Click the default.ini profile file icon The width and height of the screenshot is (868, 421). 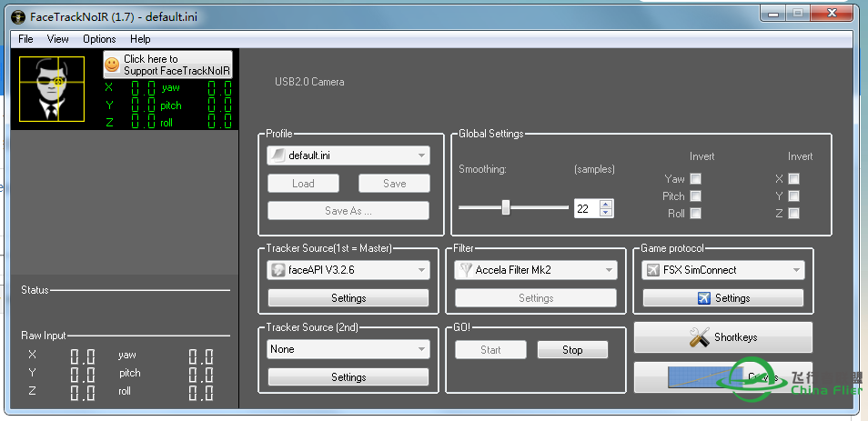click(x=278, y=155)
